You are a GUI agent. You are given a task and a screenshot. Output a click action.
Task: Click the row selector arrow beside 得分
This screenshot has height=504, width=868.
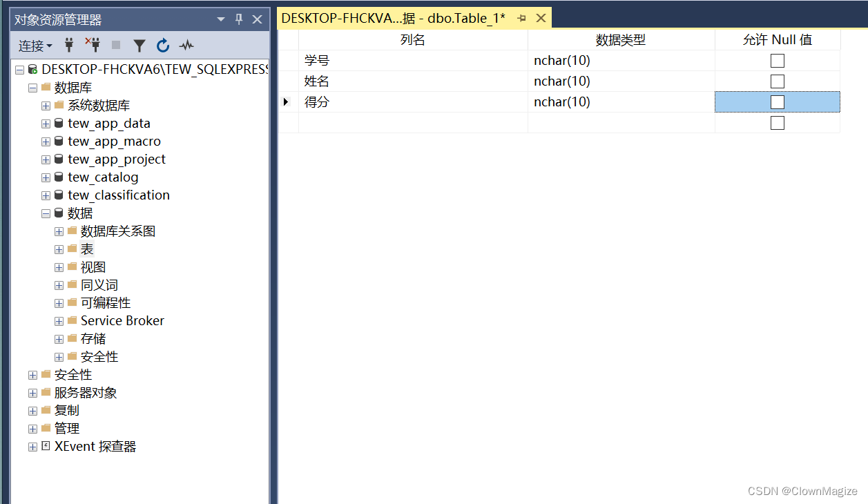point(286,101)
